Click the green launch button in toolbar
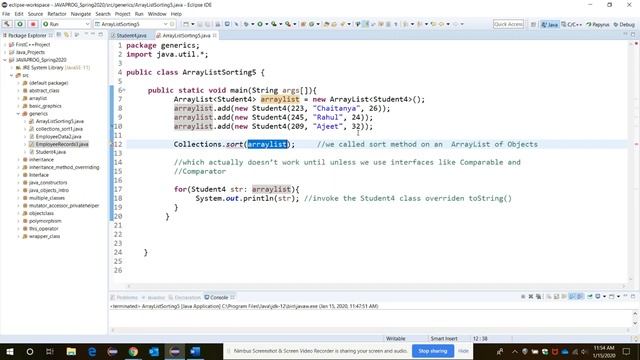The width and height of the screenshot is (640, 360). click(x=20, y=24)
